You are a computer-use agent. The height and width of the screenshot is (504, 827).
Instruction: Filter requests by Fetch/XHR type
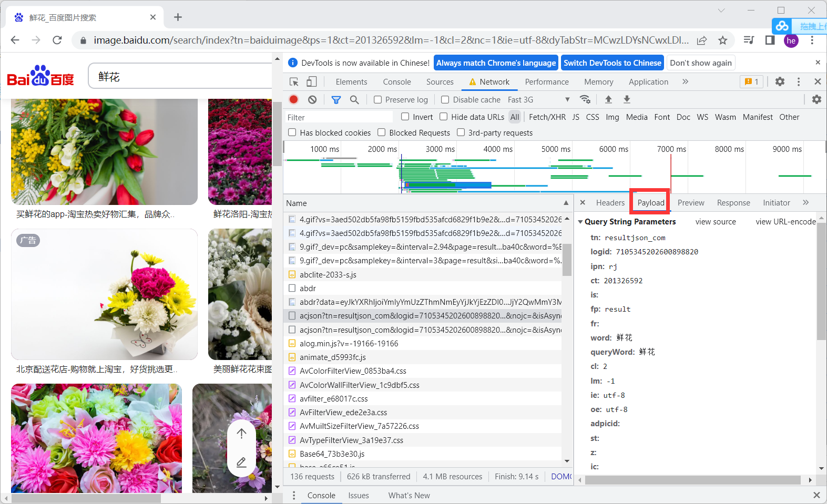(547, 117)
